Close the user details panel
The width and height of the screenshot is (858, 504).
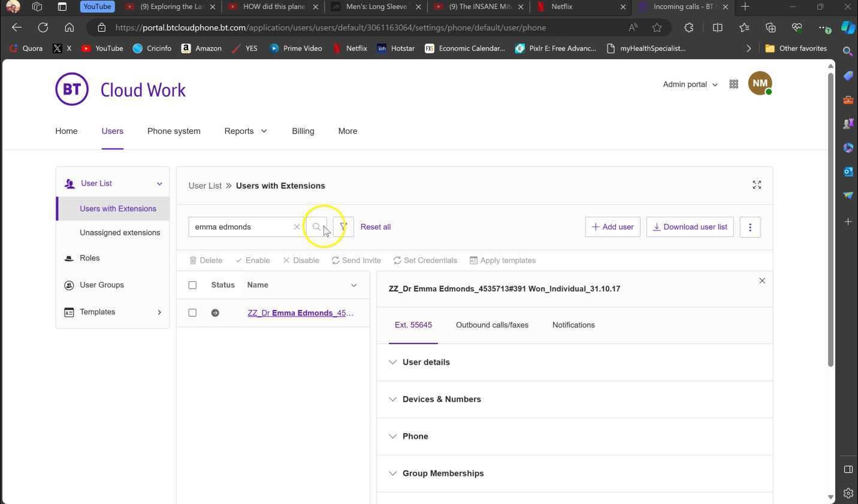point(762,281)
